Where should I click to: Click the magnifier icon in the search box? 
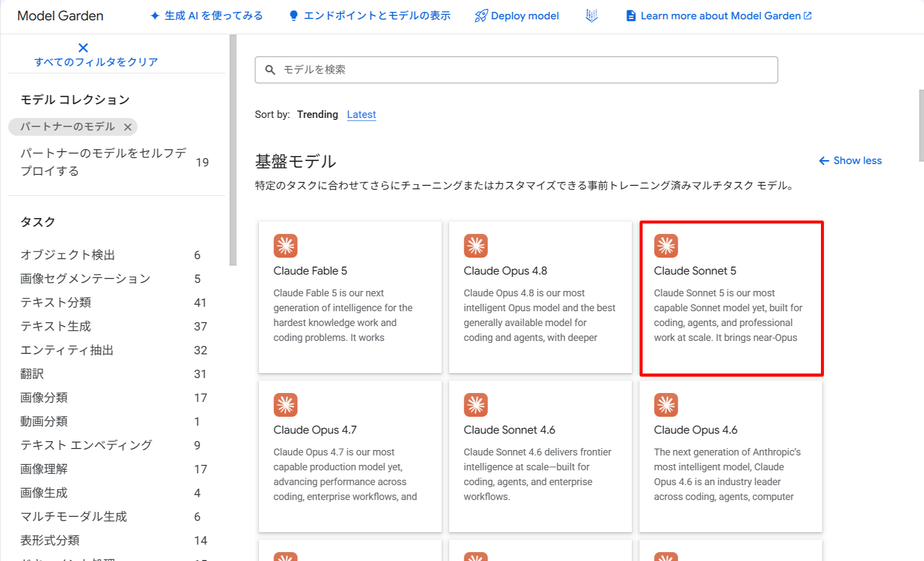pos(270,70)
